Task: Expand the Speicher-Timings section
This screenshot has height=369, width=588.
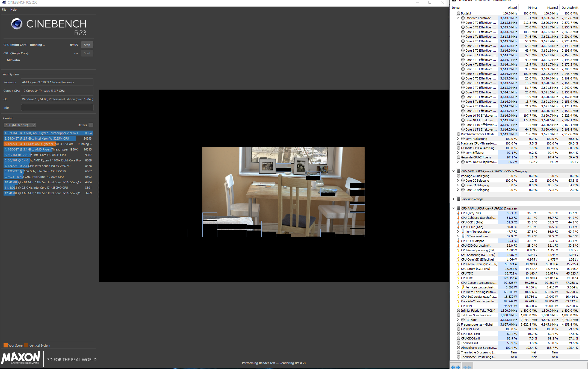Action: (454, 199)
